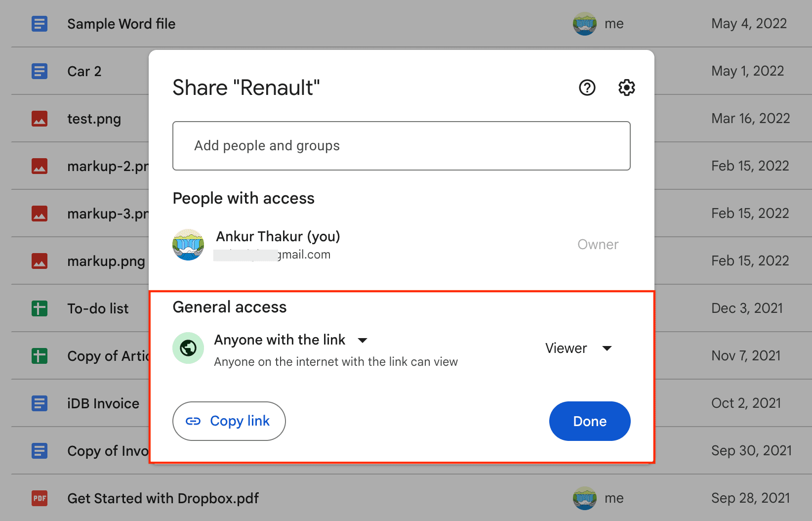812x521 pixels.
Task: Click the General access heading
Action: point(230,307)
